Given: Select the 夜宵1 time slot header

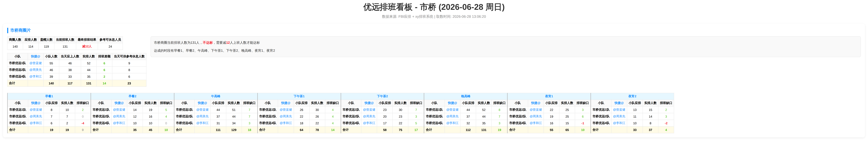Looking at the screenshot, I should (549, 96).
